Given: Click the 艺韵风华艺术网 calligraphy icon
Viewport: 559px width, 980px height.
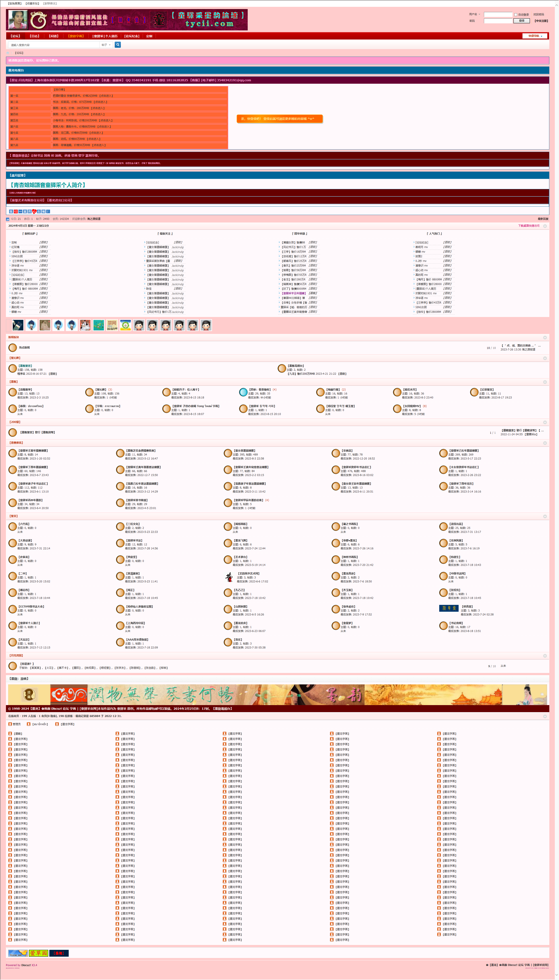Looking at the screenshot, I should [x=229, y=577].
